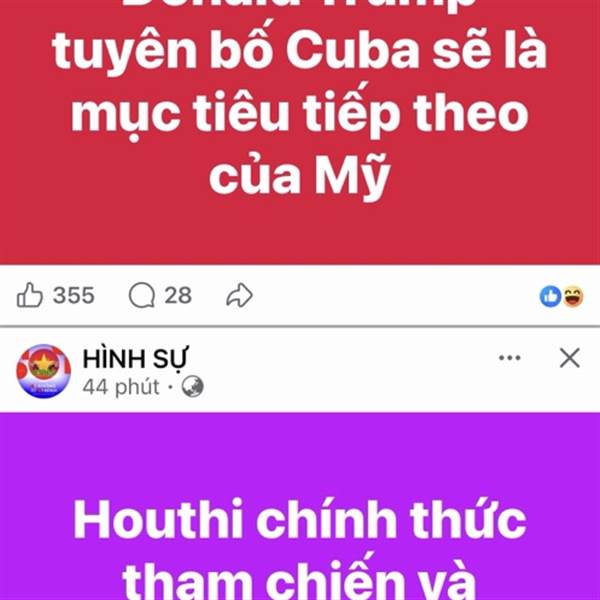Share the post using the arrow icon
The image size is (600, 600).
click(240, 295)
